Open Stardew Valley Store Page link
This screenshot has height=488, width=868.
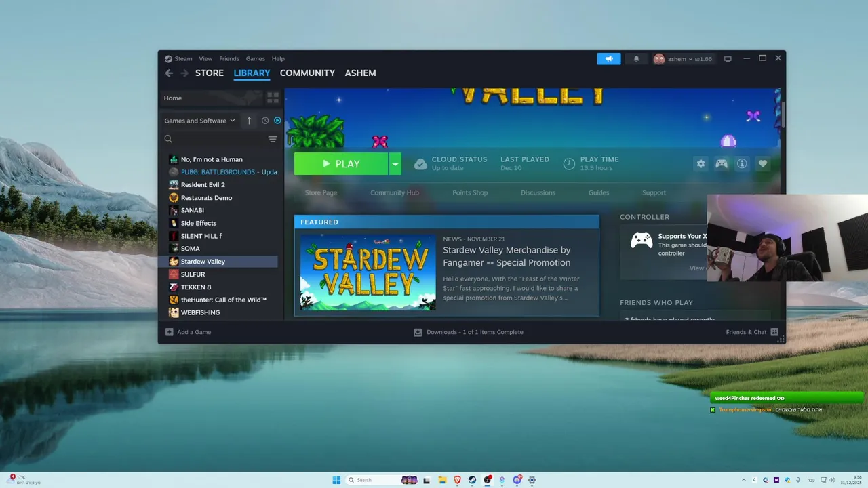tap(321, 192)
